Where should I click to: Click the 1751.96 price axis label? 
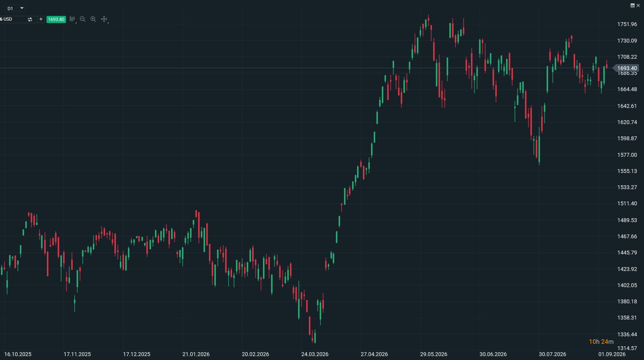627,24
